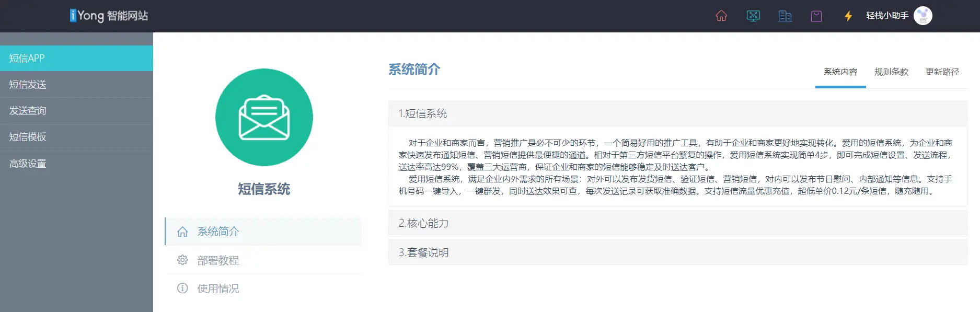Expand the 3.套餐说明 section
This screenshot has height=312, width=980.
pyautogui.click(x=677, y=252)
